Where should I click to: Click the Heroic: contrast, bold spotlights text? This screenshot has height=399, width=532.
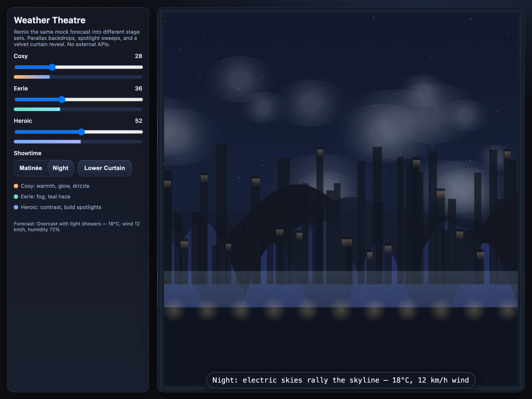pyautogui.click(x=61, y=207)
